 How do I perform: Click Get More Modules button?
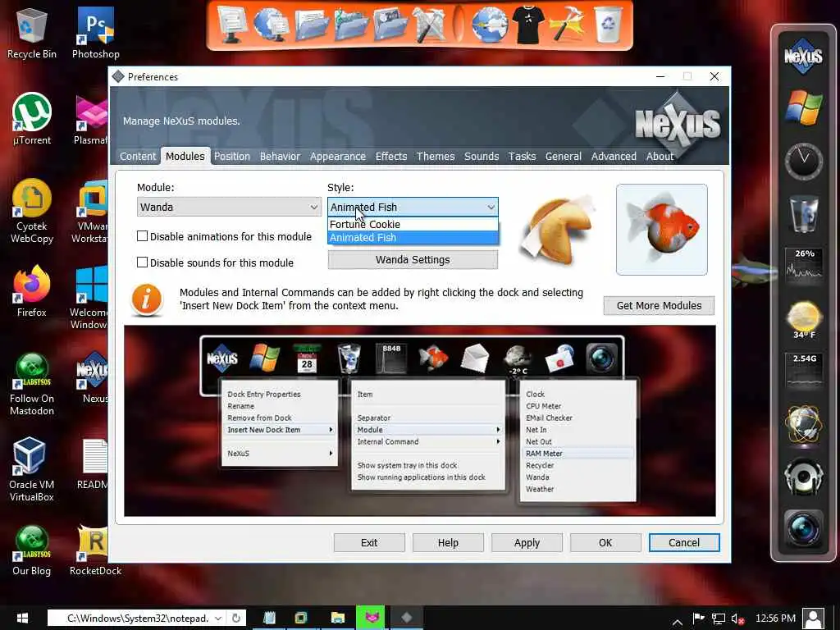tap(659, 305)
